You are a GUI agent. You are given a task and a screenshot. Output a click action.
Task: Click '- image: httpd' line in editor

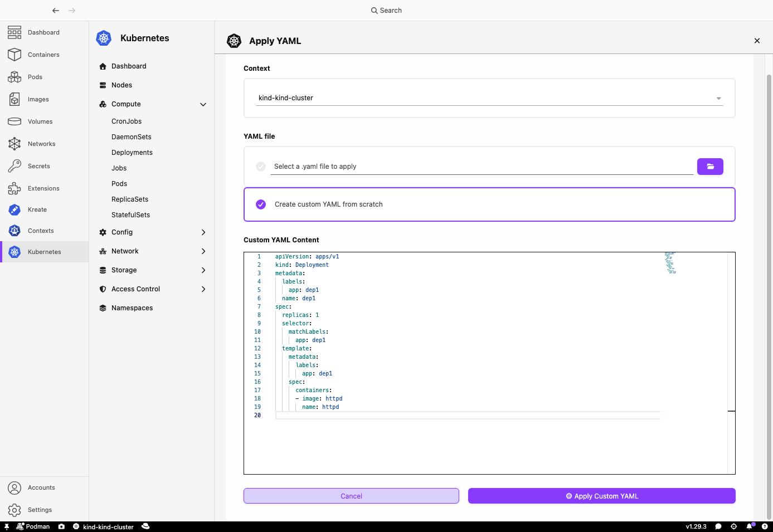pos(319,399)
